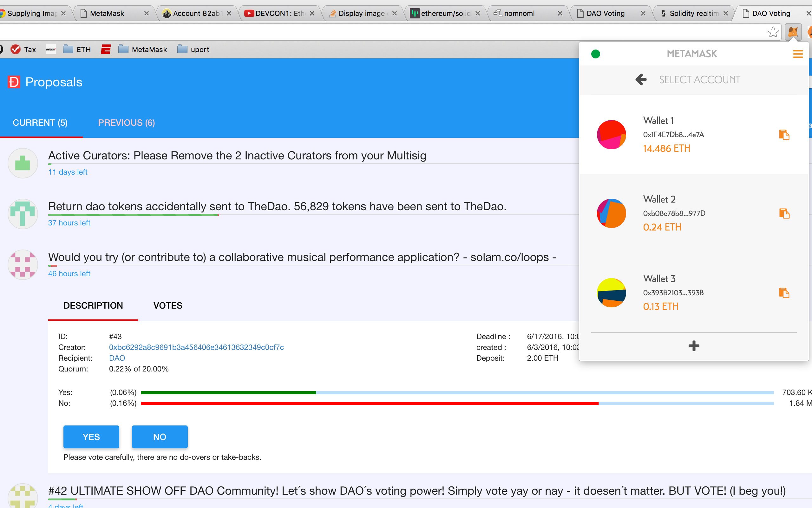
Task: Click the DAO logo next to Proposals
Action: pos(14,82)
